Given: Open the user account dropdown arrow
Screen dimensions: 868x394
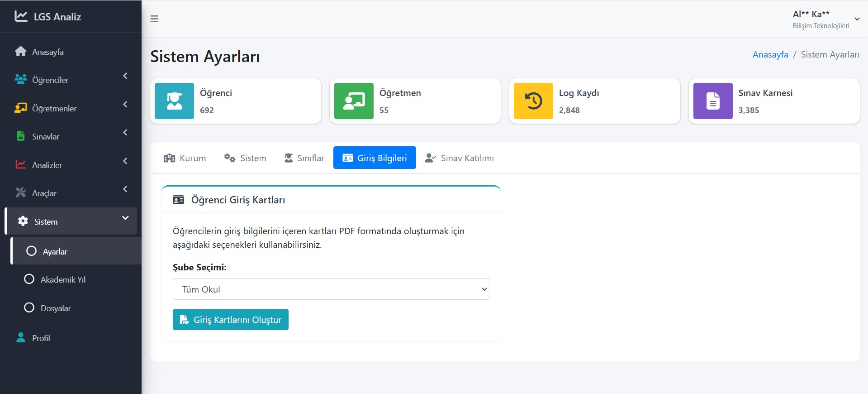Looking at the screenshot, I should [857, 19].
